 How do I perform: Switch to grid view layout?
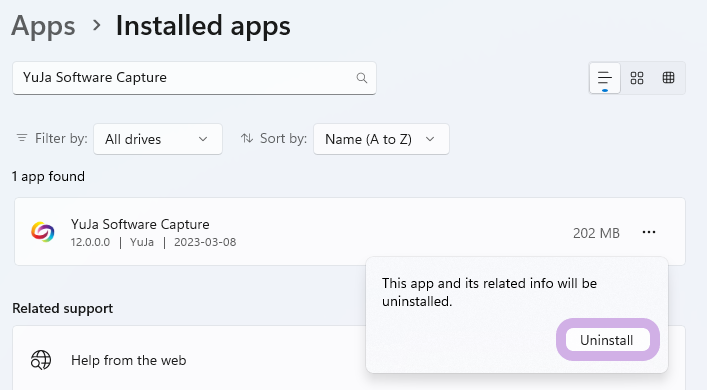637,78
